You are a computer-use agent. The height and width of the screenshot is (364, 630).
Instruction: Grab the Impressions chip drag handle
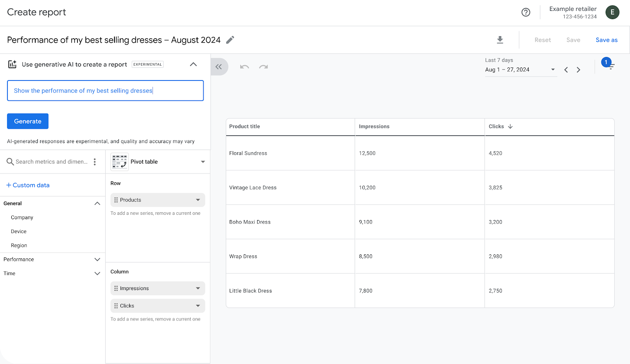coord(116,288)
